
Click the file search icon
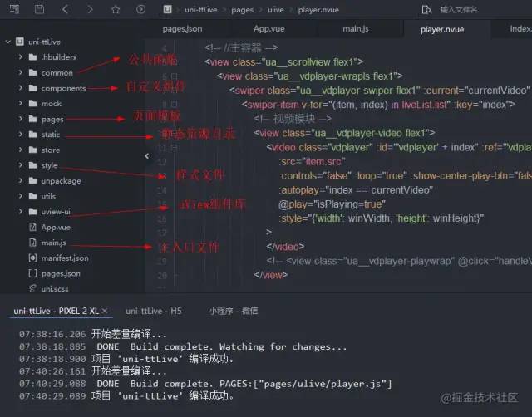click(426, 9)
